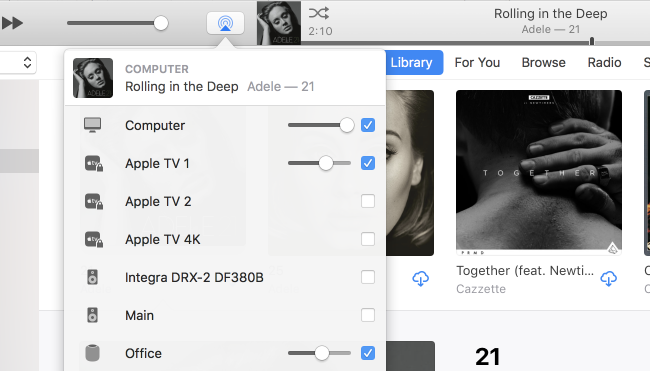This screenshot has width=650, height=371.
Task: Enable the Main speaker output
Action: pyautogui.click(x=368, y=315)
